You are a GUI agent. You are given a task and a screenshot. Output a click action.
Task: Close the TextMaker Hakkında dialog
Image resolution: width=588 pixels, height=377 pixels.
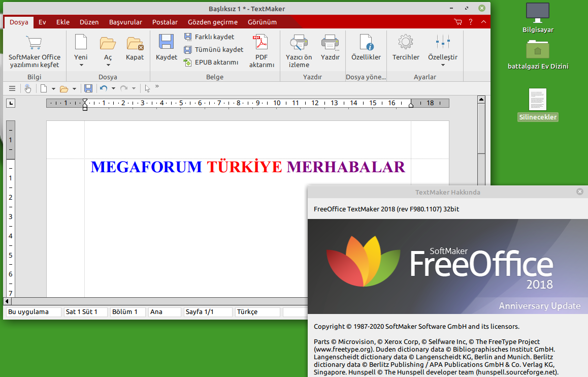580,192
